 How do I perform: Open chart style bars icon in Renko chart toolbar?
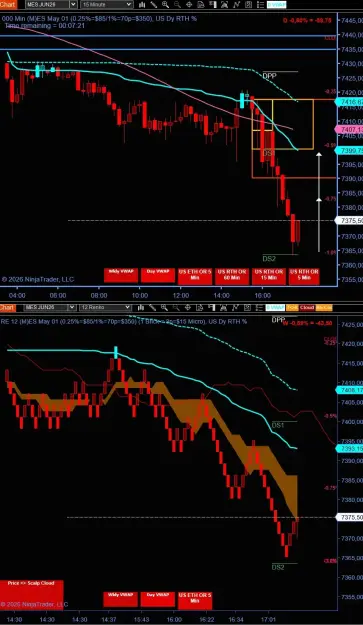[x=141, y=307]
